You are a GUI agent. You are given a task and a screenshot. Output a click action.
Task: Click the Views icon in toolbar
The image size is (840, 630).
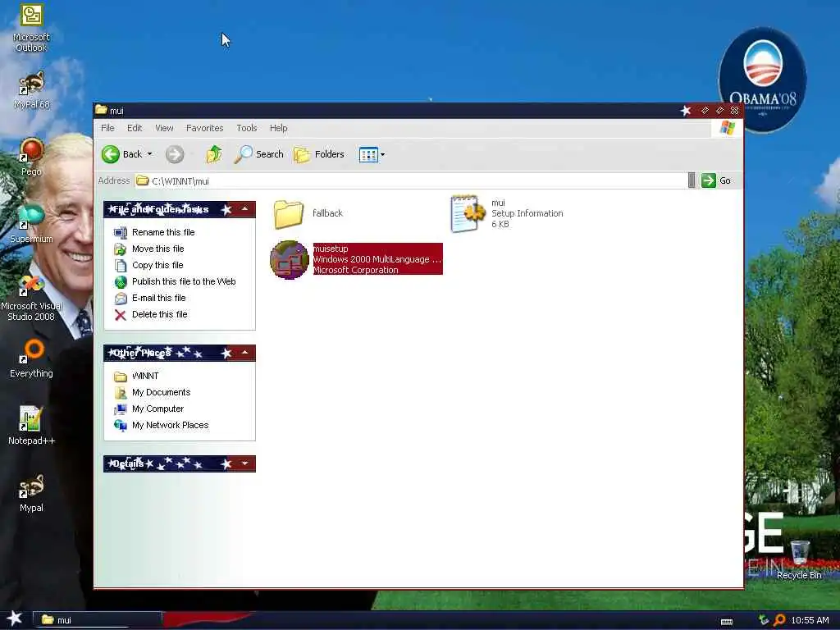[368, 155]
